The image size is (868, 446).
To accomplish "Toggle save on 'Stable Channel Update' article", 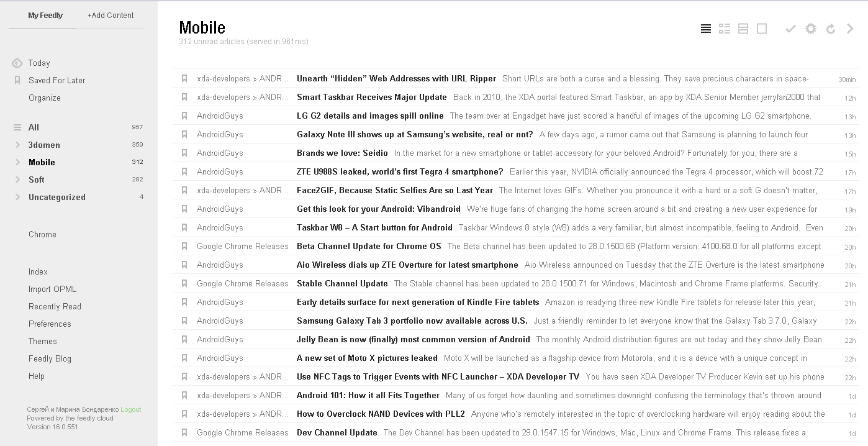I will pyautogui.click(x=184, y=284).
